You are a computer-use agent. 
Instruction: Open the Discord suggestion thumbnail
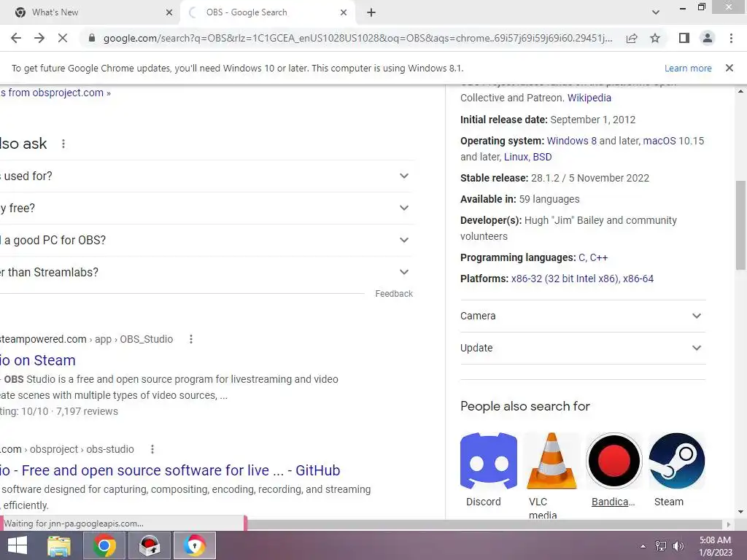tap(488, 461)
